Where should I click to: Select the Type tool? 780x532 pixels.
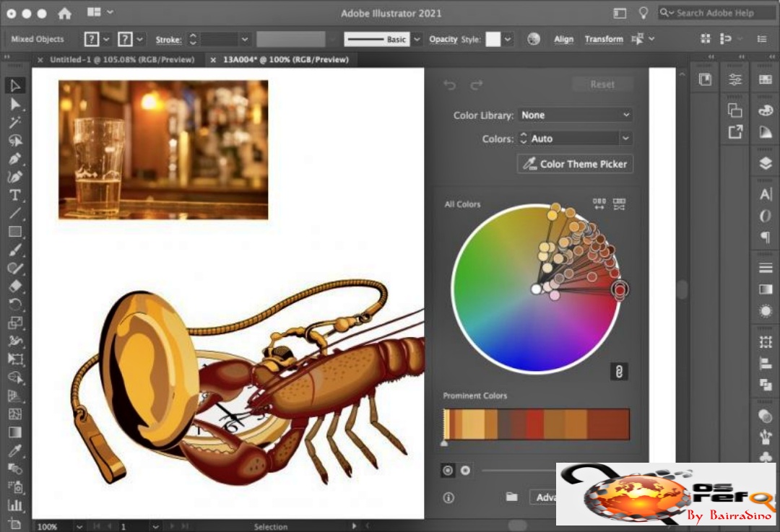tap(15, 195)
